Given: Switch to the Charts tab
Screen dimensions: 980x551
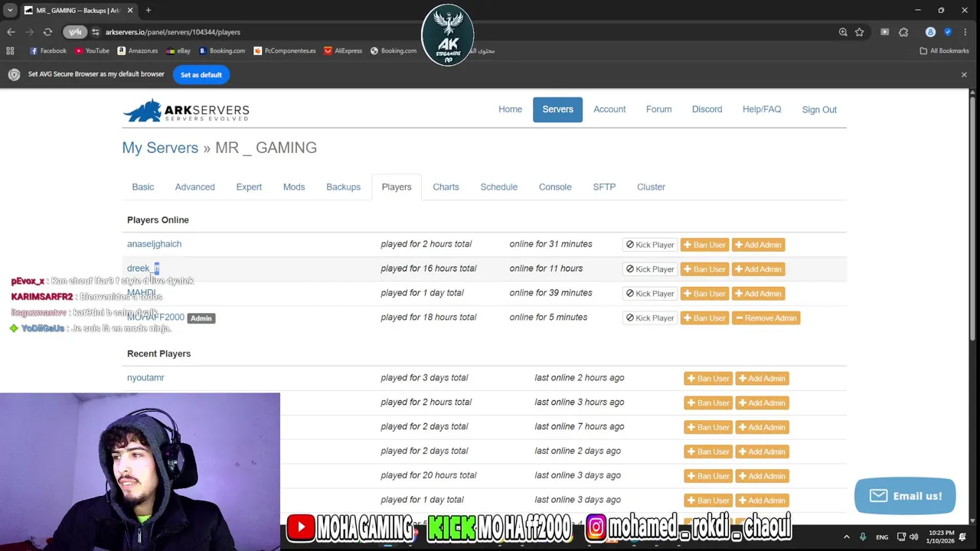Looking at the screenshot, I should (x=446, y=187).
